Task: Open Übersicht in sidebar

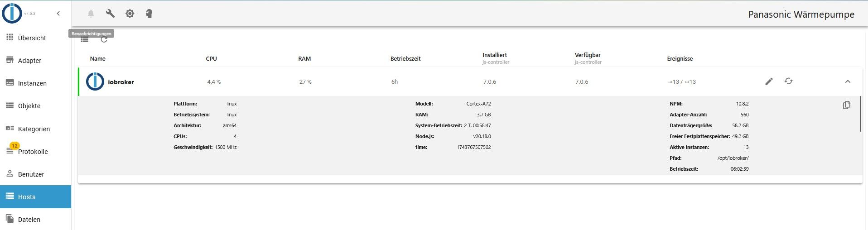Action: pyautogui.click(x=35, y=38)
